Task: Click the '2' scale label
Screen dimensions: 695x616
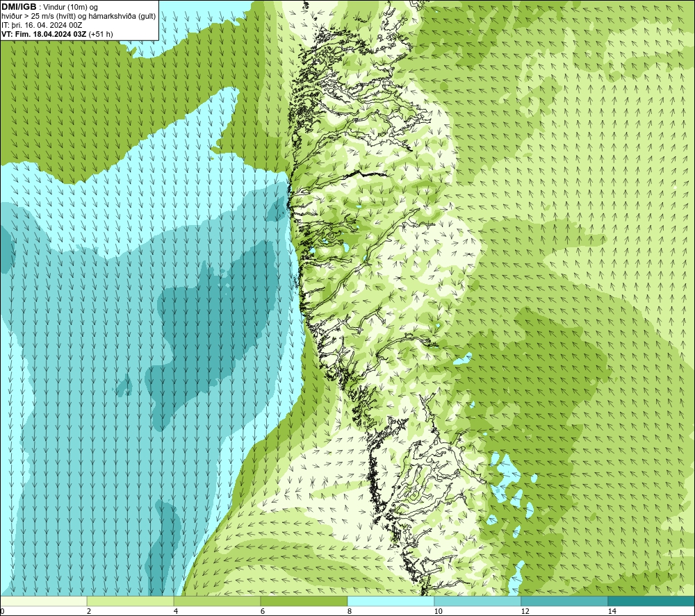Action: [89, 611]
